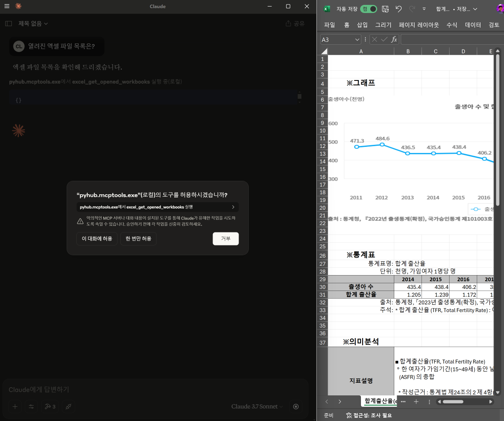Open Claude hamburger menu icon
This screenshot has width=504, height=421.
click(7, 6)
